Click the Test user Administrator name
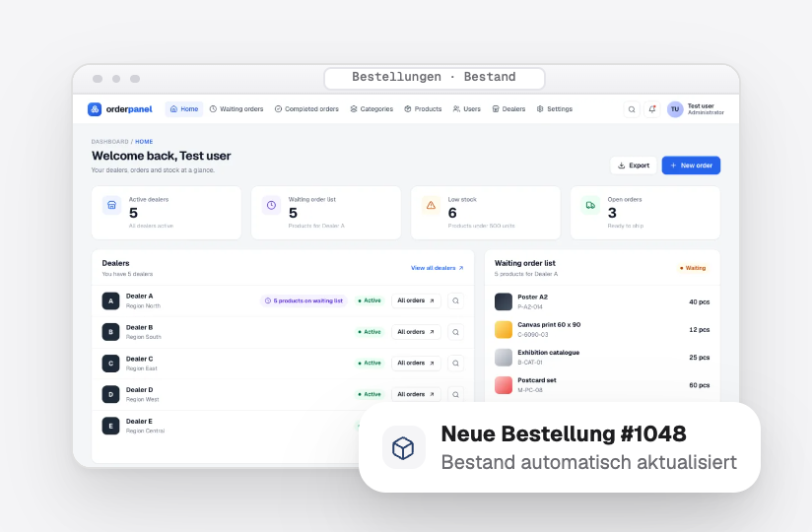The width and height of the screenshot is (812, 532). (x=706, y=109)
